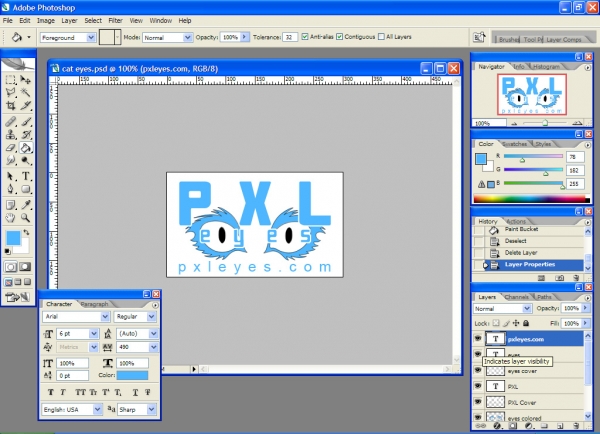Select the Dodge tool
Image resolution: width=600 pixels, height=434 pixels.
coord(25,160)
